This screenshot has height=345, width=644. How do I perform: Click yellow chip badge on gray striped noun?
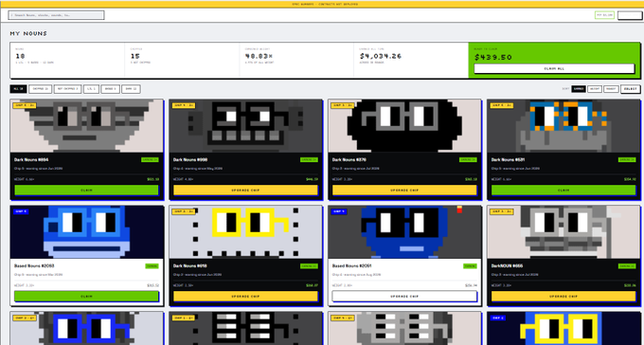(25, 105)
